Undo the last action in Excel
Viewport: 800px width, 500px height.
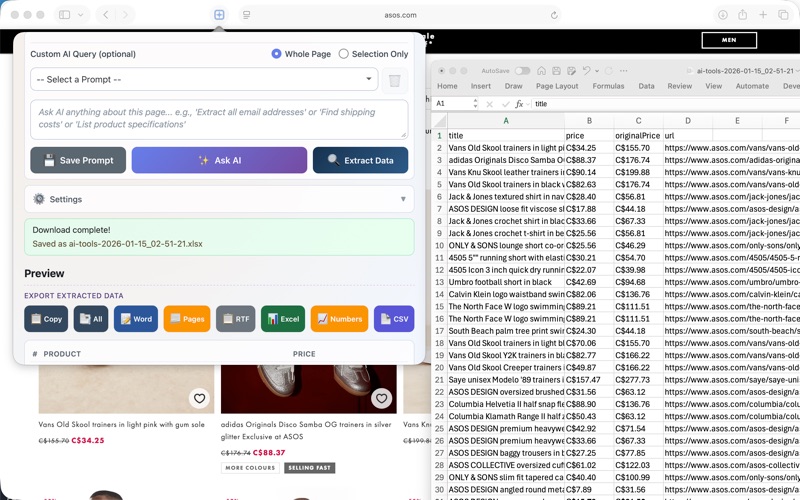click(586, 71)
